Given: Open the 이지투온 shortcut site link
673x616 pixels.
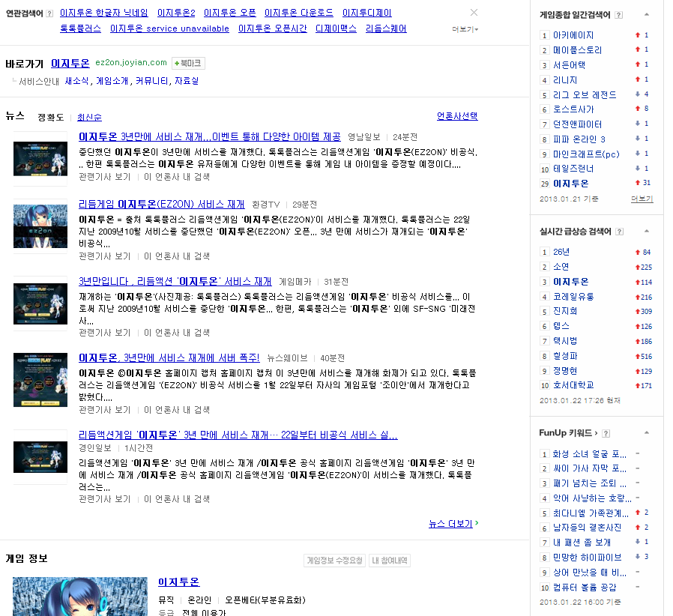Looking at the screenshot, I should tap(70, 64).
